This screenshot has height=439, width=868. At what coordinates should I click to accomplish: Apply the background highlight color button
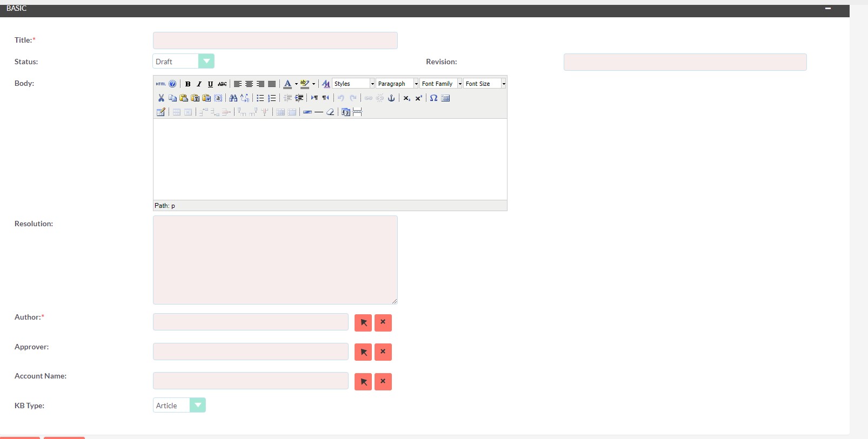pos(305,84)
